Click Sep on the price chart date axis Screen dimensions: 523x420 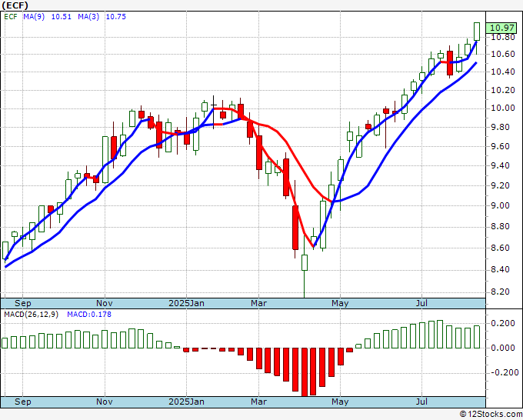(x=22, y=303)
